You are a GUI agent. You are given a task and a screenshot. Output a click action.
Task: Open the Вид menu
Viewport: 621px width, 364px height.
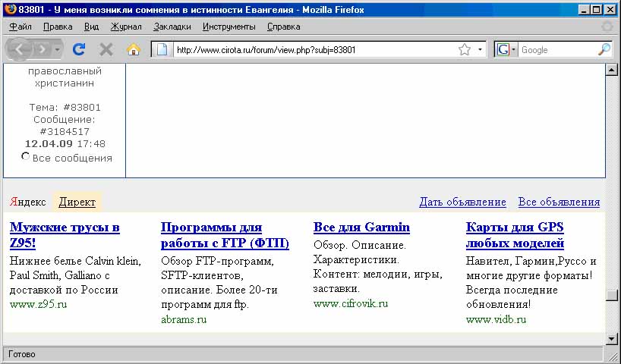pos(92,27)
